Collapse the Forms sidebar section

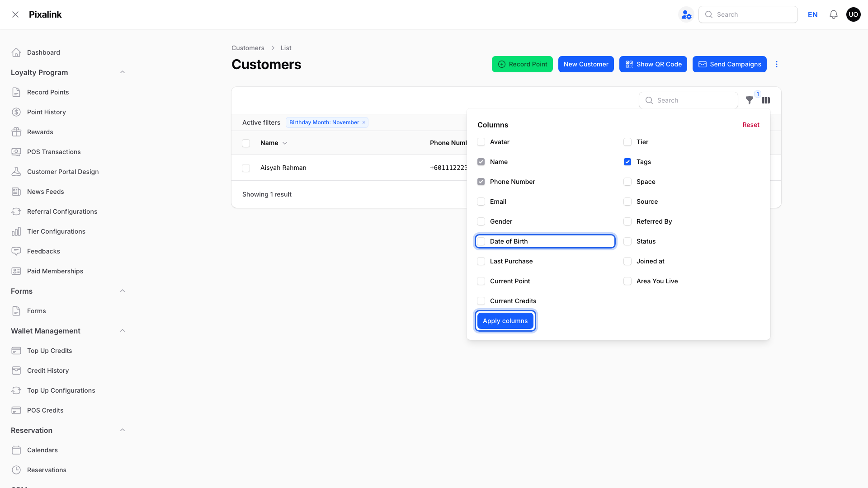123,291
